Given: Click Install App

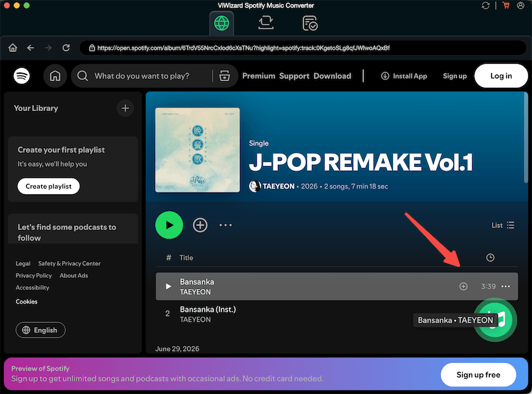Looking at the screenshot, I should click(404, 76).
